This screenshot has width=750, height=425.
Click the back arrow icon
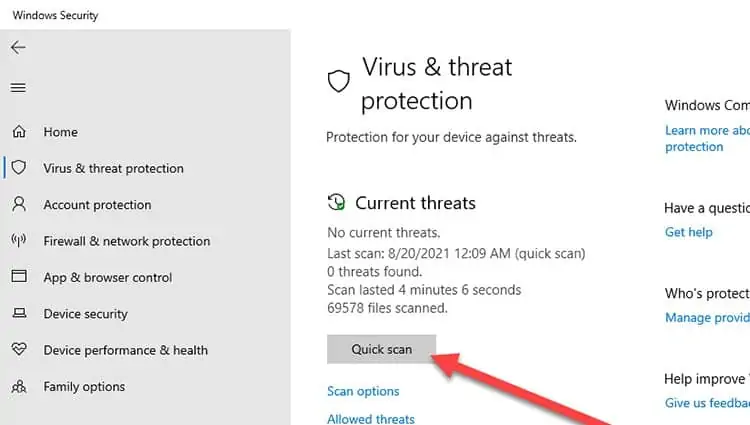[18, 47]
